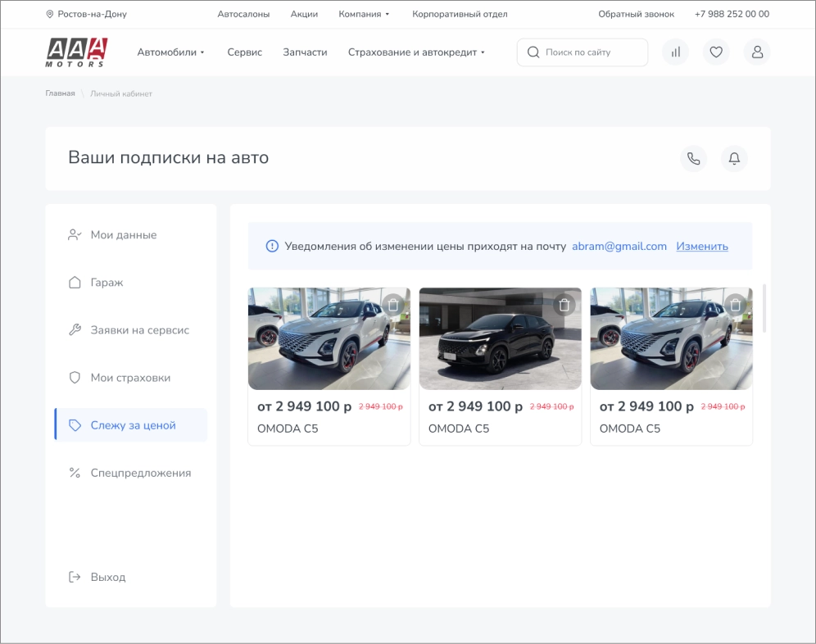The height and width of the screenshot is (644, 816).
Task: Choose city Ростов-на-Дону
Action: tap(92, 14)
